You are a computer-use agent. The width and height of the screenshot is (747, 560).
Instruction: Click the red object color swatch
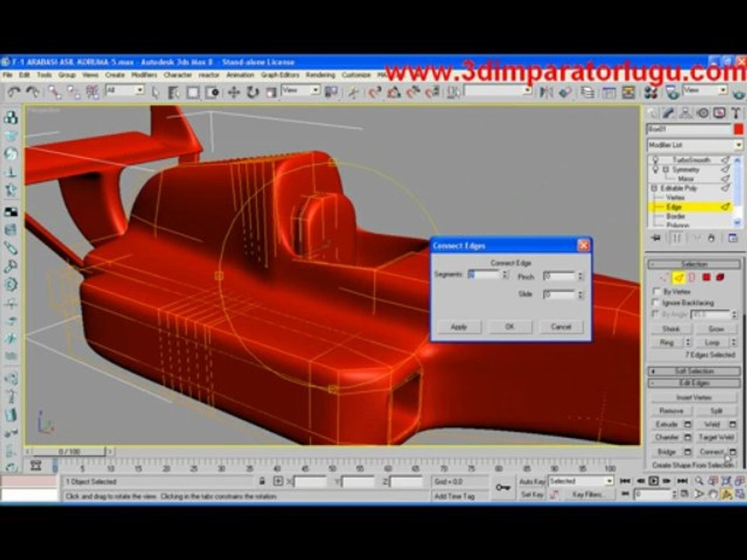(x=738, y=129)
